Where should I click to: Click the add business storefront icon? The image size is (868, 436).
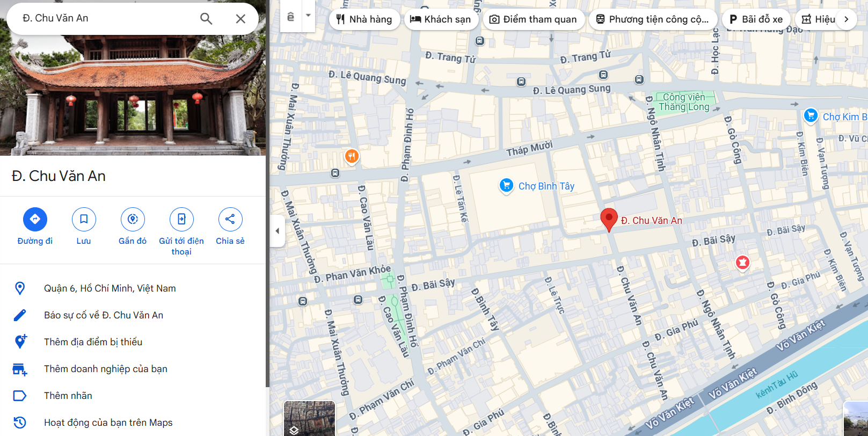20,369
